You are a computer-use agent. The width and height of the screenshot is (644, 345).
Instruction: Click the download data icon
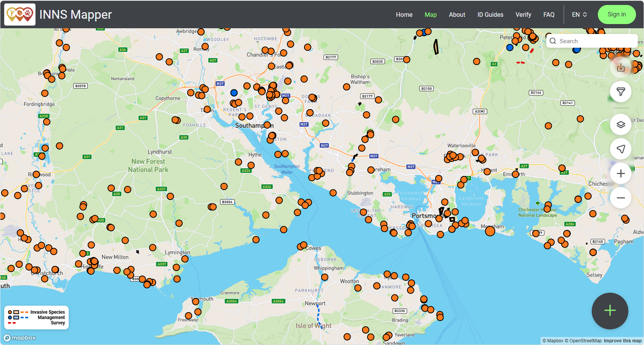[621, 67]
